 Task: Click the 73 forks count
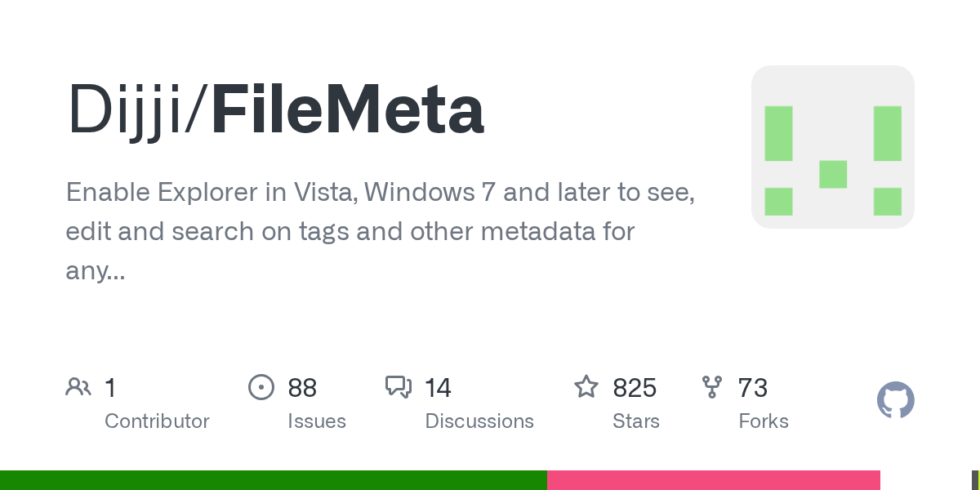click(x=752, y=388)
